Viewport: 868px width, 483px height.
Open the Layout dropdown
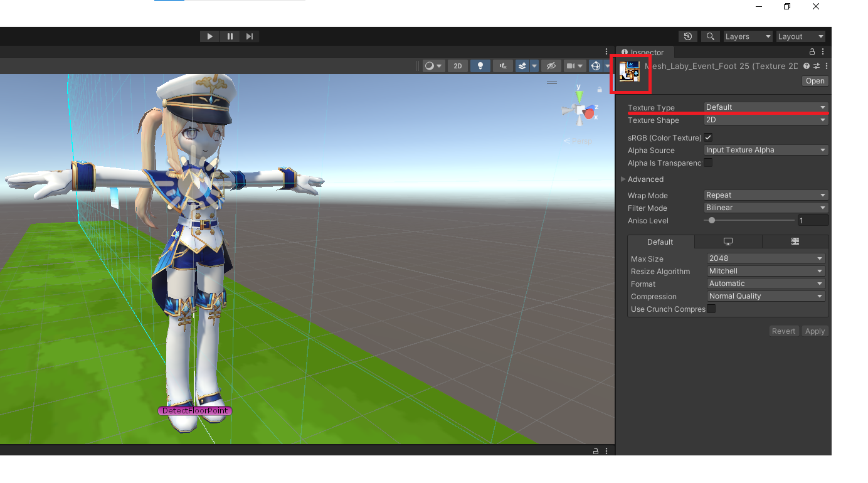click(801, 36)
